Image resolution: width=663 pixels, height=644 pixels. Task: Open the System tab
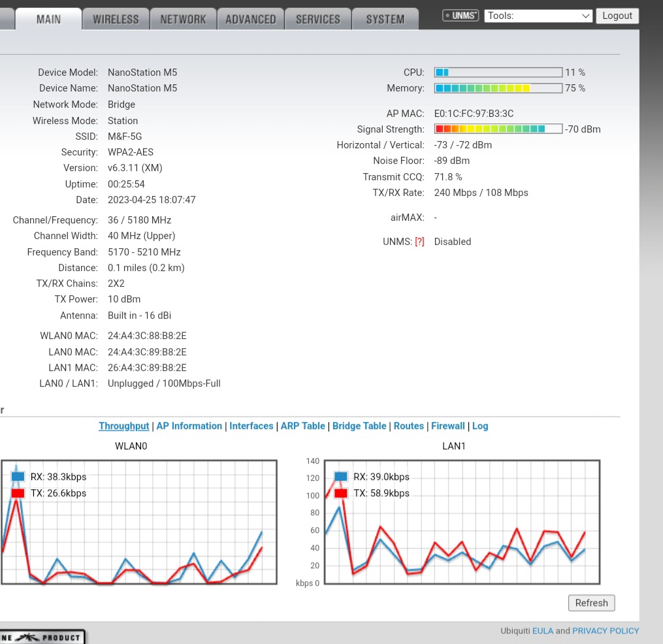[x=385, y=20]
